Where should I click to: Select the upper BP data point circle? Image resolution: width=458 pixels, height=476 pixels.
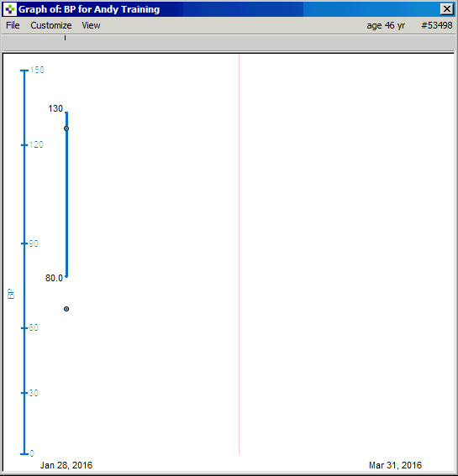click(x=66, y=128)
